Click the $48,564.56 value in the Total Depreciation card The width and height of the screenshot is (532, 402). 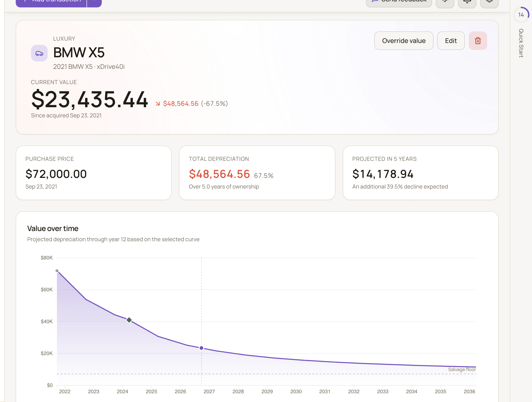tap(219, 174)
